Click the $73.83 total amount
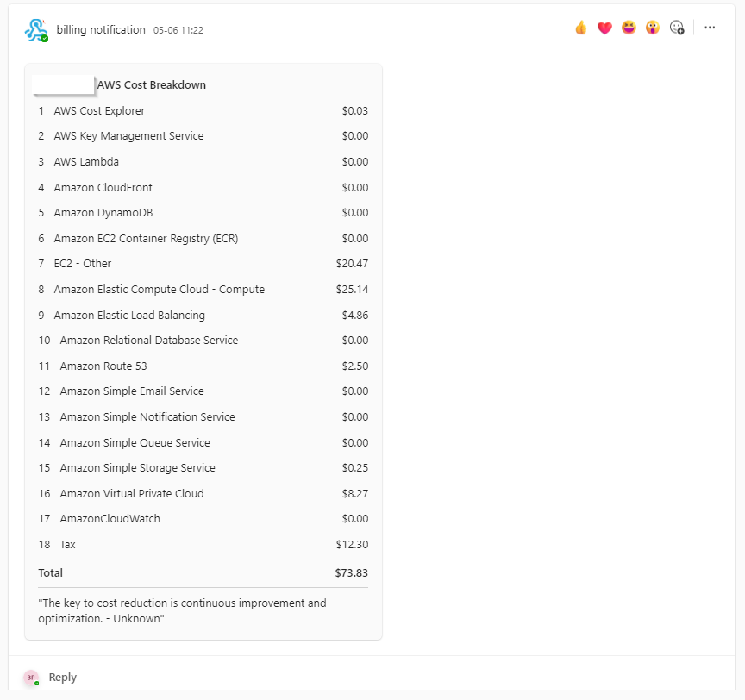745x700 pixels. pos(352,573)
